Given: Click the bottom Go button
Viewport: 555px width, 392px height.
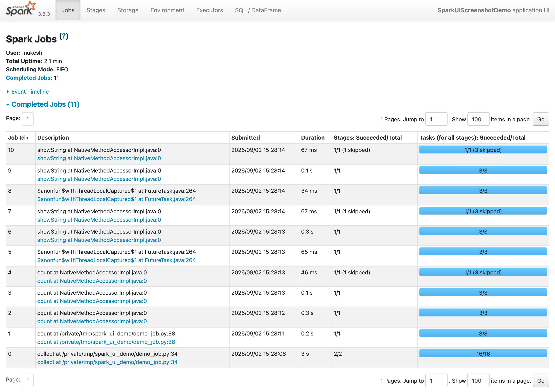Looking at the screenshot, I should pyautogui.click(x=541, y=380).
